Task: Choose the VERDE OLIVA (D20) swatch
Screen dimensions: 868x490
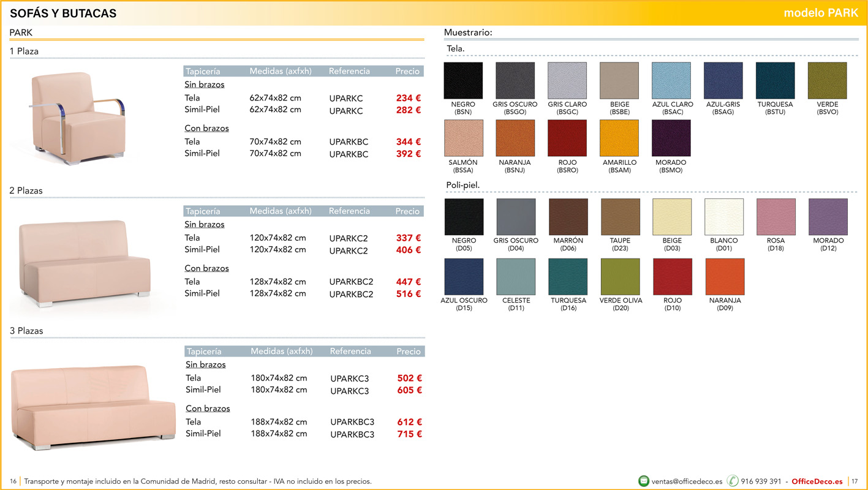Action: click(621, 277)
